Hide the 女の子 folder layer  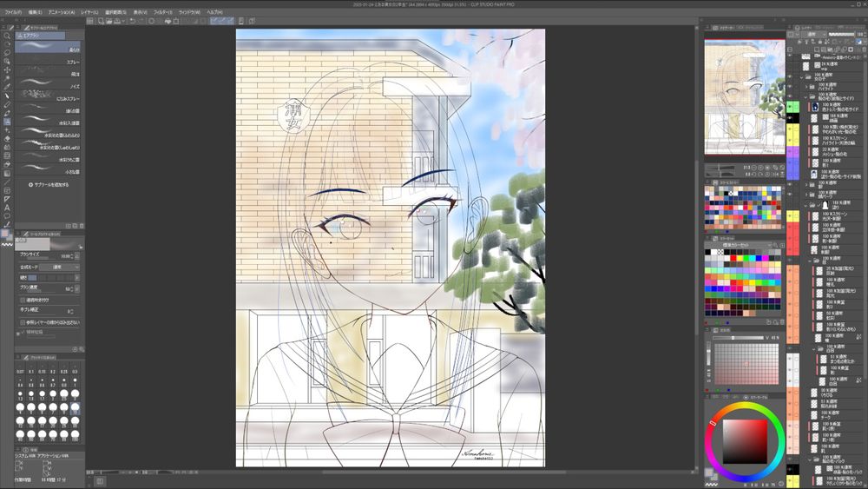tap(790, 77)
